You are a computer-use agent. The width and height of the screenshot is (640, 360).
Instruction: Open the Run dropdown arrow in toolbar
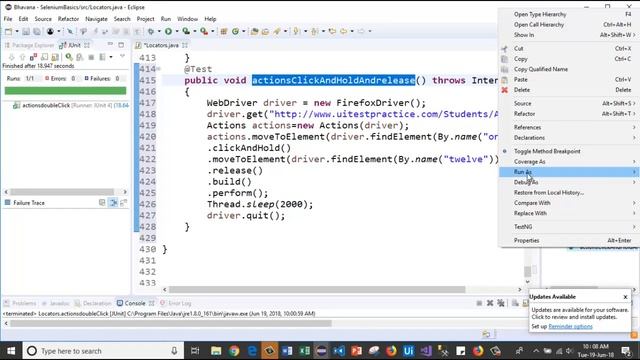tap(177, 31)
